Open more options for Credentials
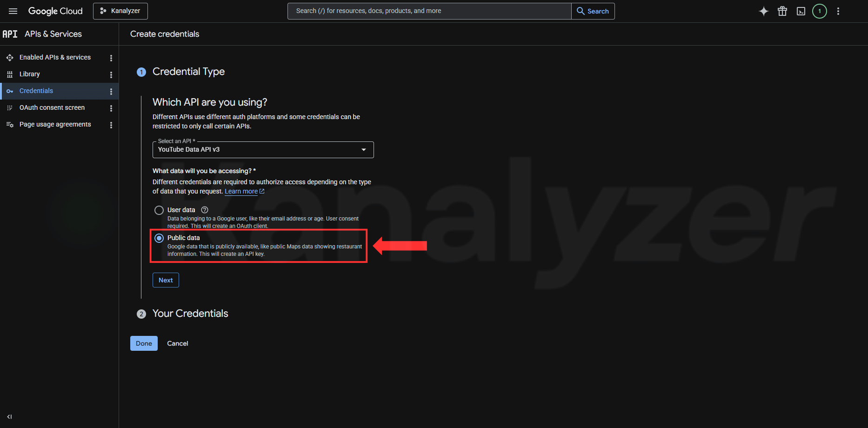This screenshot has height=428, width=868. (x=111, y=91)
